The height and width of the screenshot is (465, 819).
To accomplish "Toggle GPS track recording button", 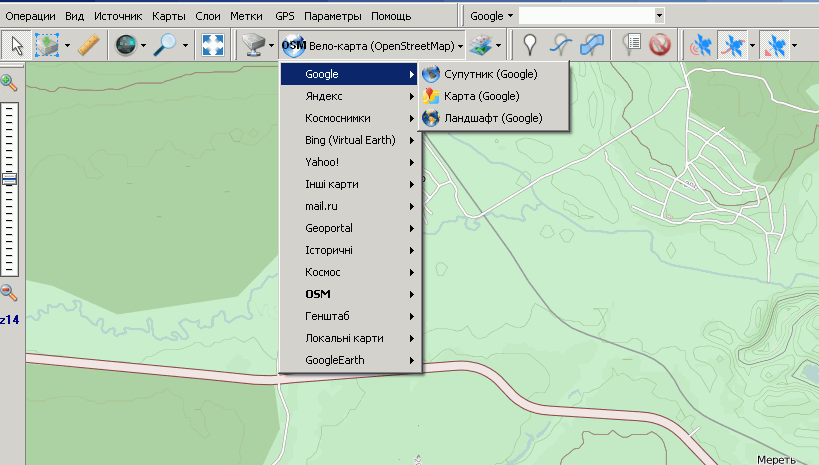I will pyautogui.click(x=731, y=45).
